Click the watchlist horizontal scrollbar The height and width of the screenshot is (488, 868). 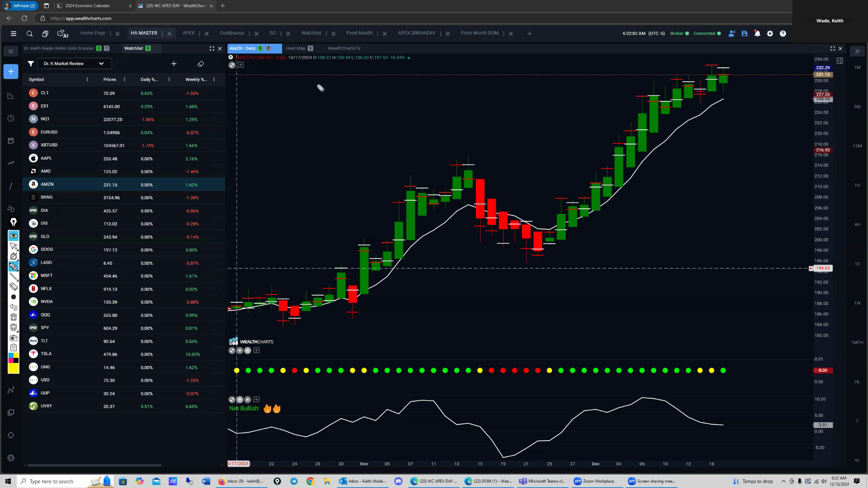pyautogui.click(x=94, y=465)
